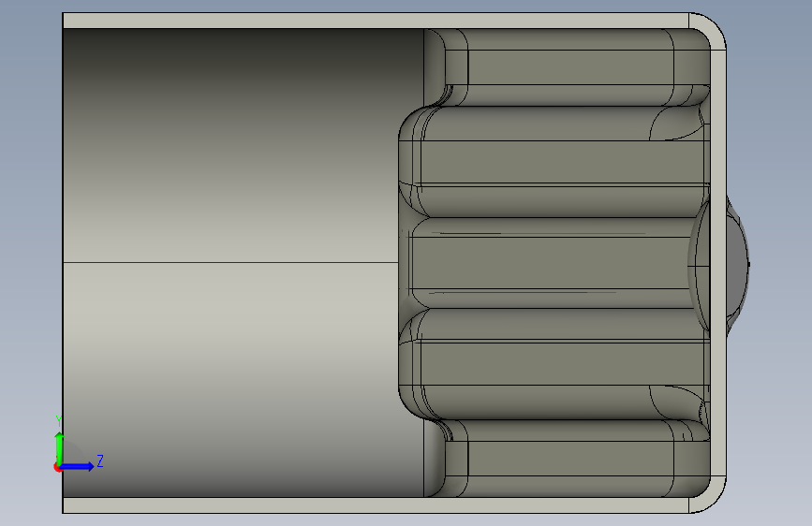Select the top sectioned wall of the housing
Image resolution: width=812 pixels, height=526 pixels.
(376, 21)
